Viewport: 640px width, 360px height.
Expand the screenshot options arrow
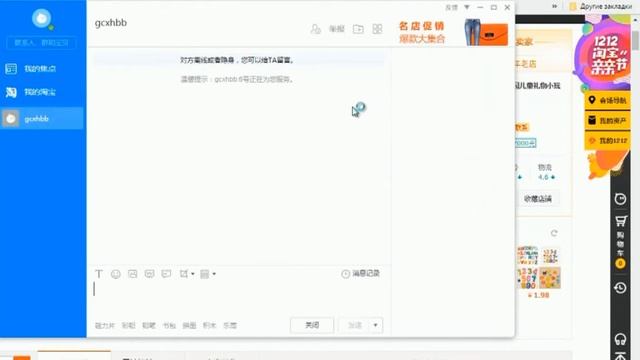coord(193,274)
